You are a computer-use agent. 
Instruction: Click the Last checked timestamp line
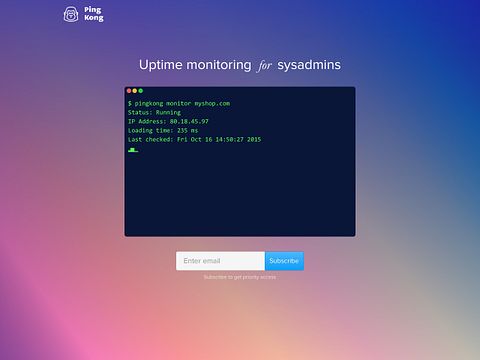click(195, 139)
